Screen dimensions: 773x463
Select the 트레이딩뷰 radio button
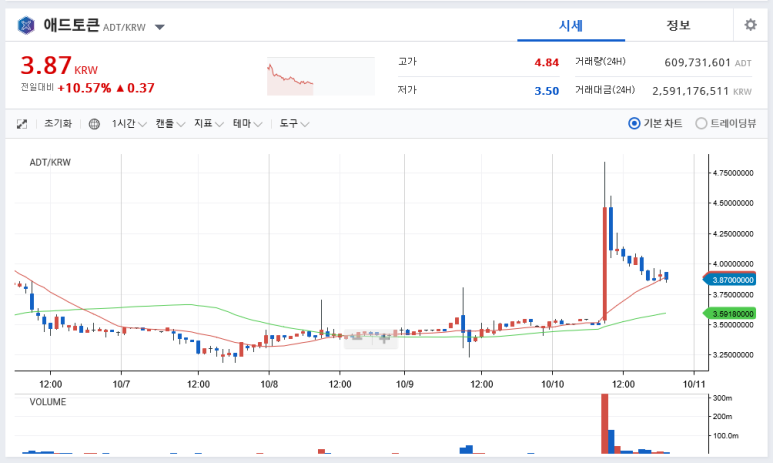pos(701,123)
